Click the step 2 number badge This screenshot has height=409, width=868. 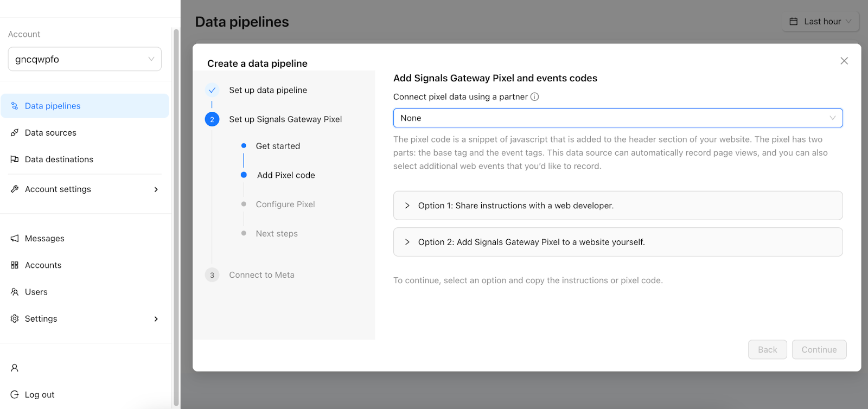pyautogui.click(x=212, y=119)
